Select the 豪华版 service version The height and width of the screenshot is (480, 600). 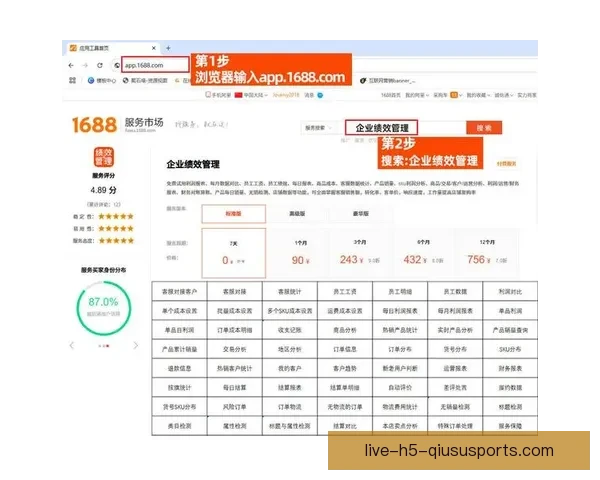coord(361,214)
